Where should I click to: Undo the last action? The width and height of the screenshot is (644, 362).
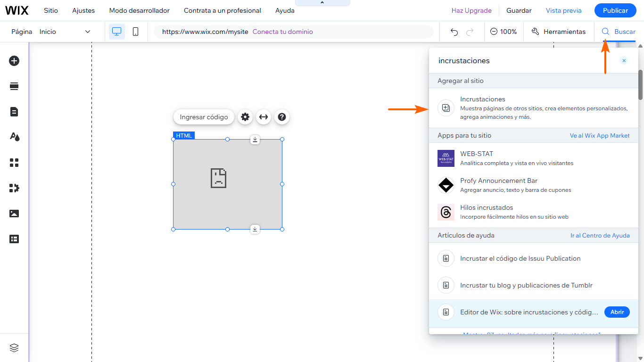pos(454,32)
